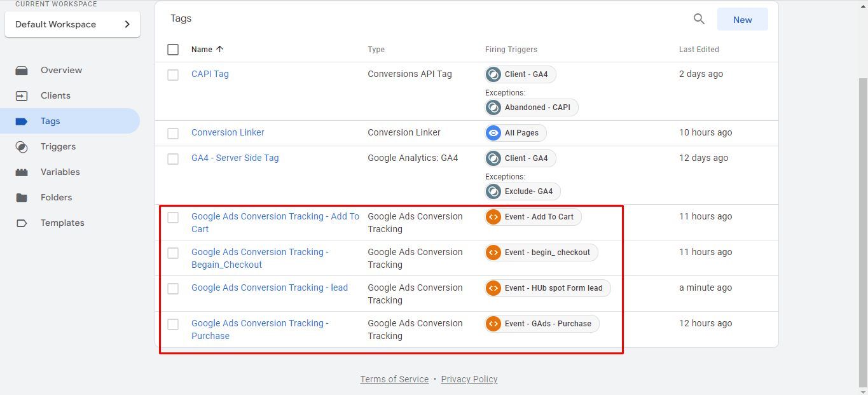
Task: Check the Conversion Linker row checkbox
Action: [x=173, y=134]
